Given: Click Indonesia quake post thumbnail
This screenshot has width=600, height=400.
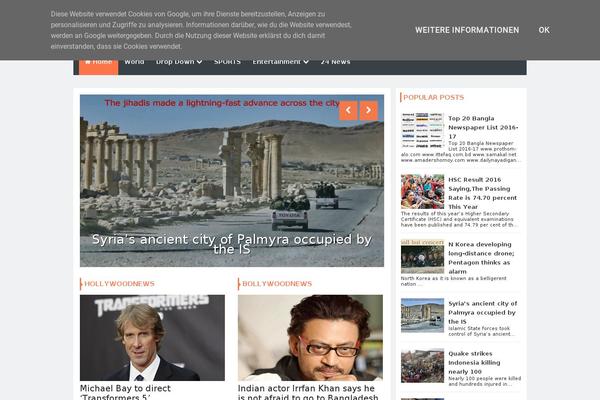Looking at the screenshot, I should (x=422, y=366).
